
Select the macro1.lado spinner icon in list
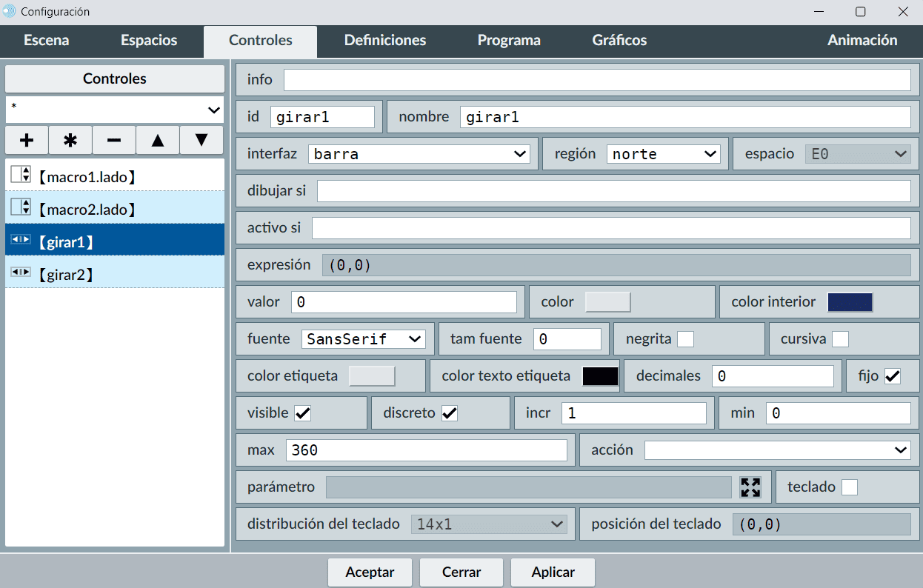click(x=21, y=176)
